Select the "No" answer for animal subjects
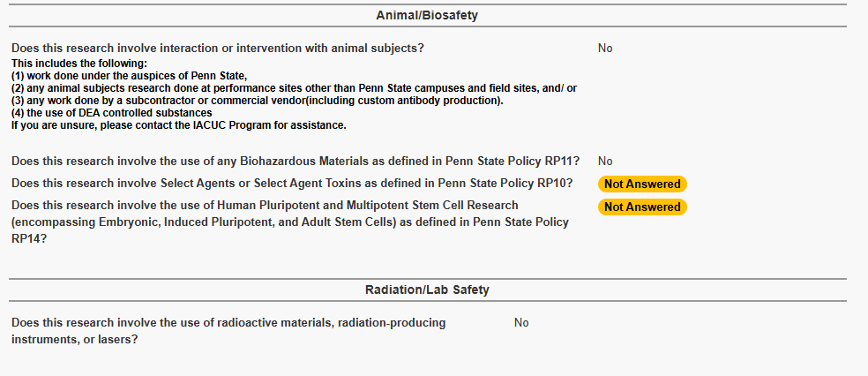The image size is (868, 376). coord(605,49)
